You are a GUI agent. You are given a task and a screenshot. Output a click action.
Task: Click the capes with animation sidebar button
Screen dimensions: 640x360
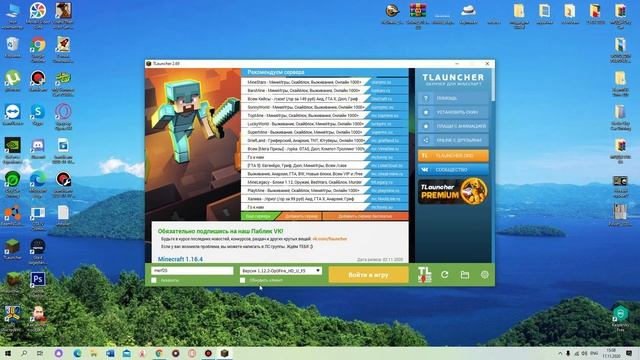tap(453, 126)
